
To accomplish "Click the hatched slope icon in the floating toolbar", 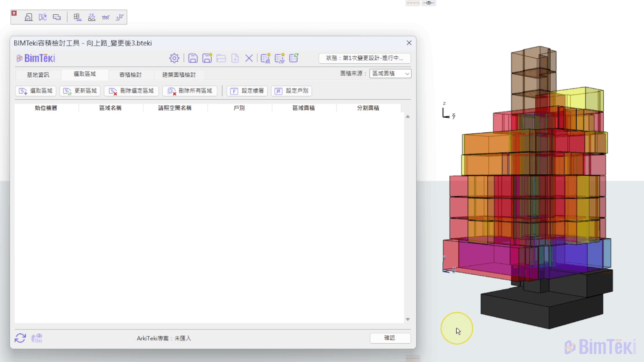I will 106,17.
